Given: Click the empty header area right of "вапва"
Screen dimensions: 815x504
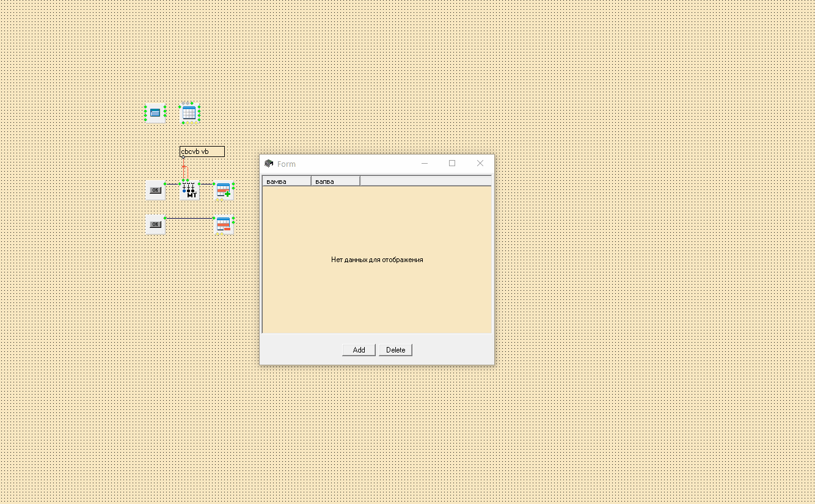Looking at the screenshot, I should click(425, 181).
